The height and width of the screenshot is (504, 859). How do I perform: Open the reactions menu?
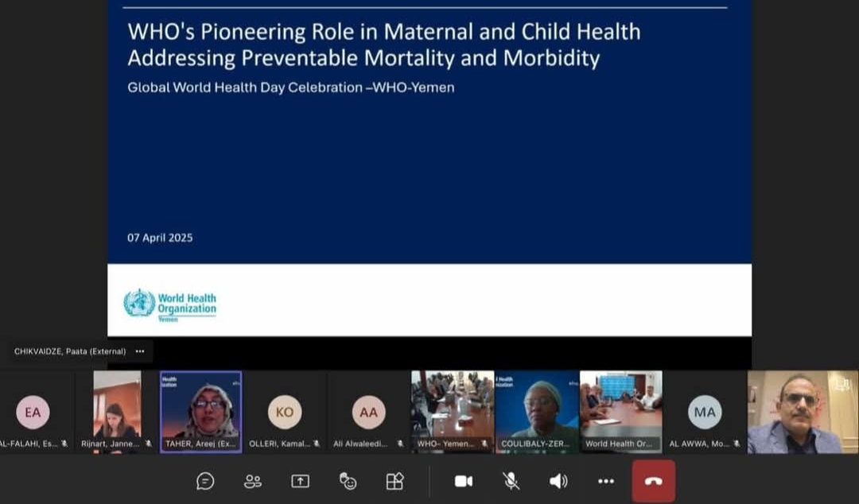tap(348, 482)
